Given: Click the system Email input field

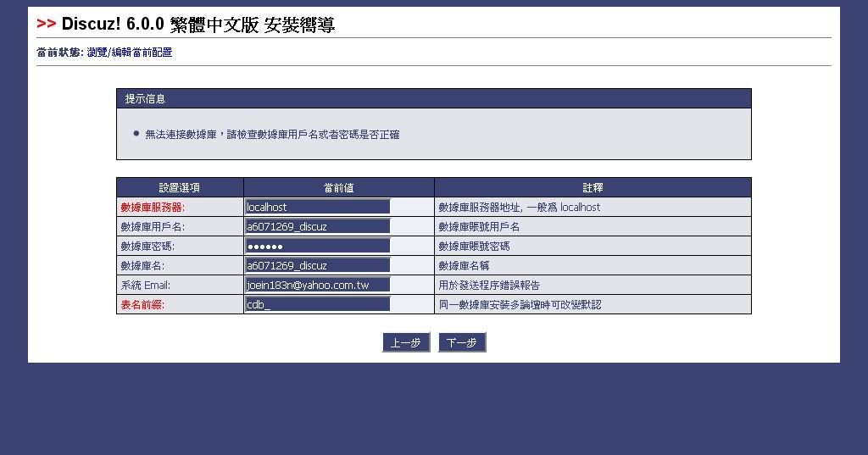Looking at the screenshot, I should [x=318, y=285].
